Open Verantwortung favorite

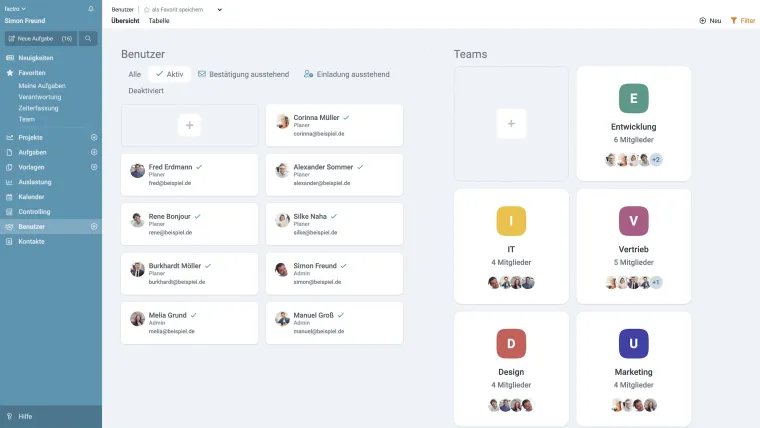(x=40, y=97)
